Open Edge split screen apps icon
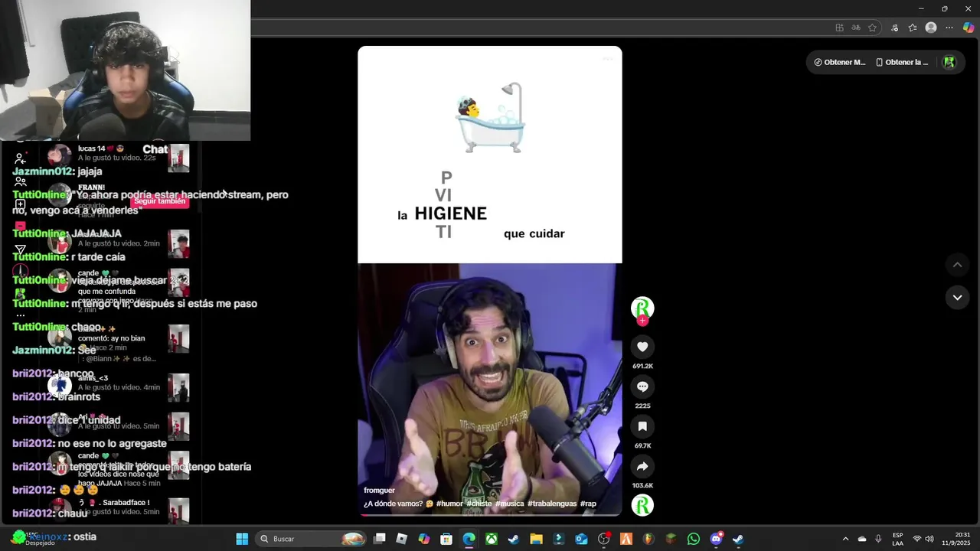The image size is (980, 551). point(839,28)
